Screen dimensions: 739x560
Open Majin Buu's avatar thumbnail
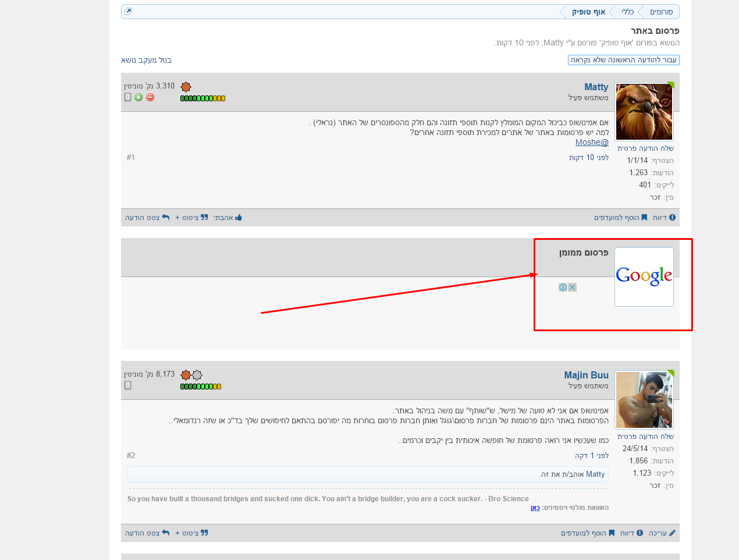(644, 400)
